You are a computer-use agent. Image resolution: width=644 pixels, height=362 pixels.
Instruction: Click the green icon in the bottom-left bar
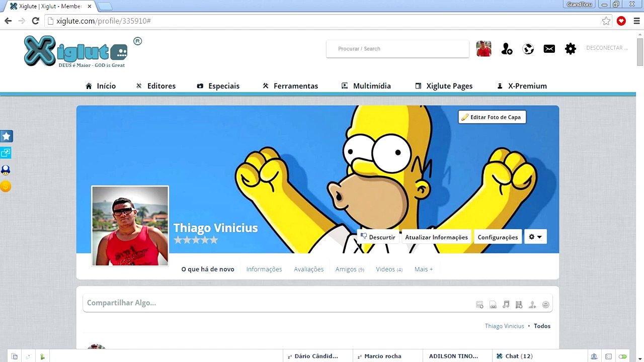coord(42,356)
